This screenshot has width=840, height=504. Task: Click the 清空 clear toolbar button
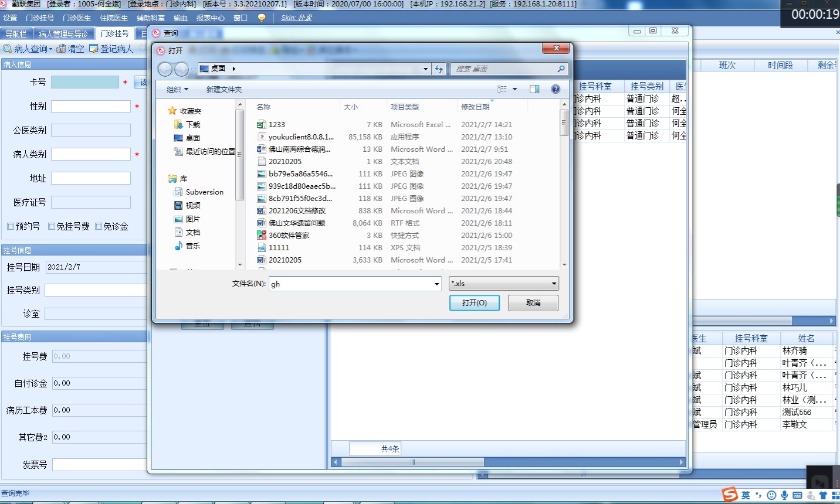(70, 49)
